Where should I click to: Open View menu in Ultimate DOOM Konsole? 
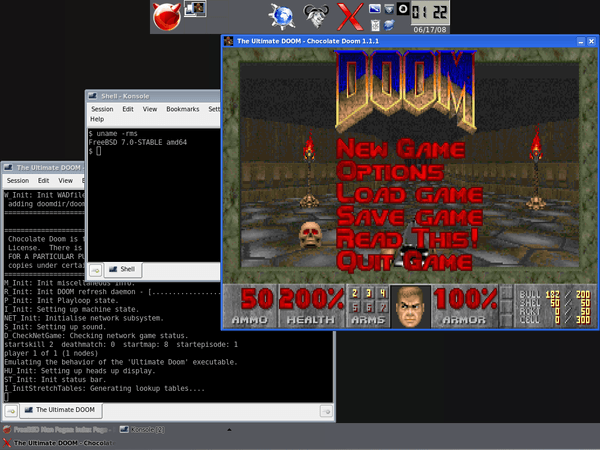(65, 180)
